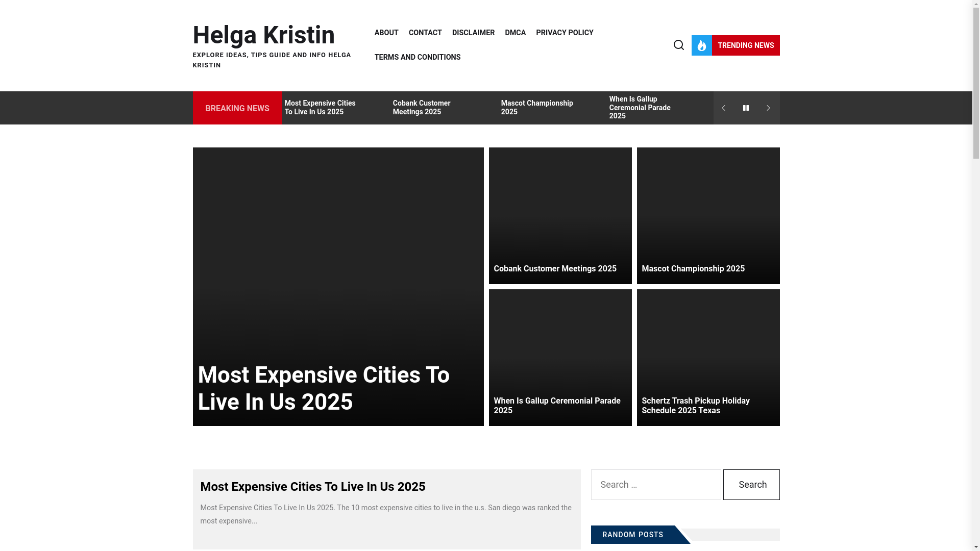Click the search magnifier icon in header

678,45
